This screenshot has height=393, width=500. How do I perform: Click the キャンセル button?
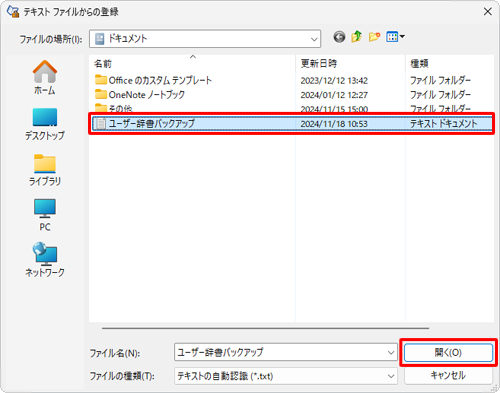[x=448, y=376]
